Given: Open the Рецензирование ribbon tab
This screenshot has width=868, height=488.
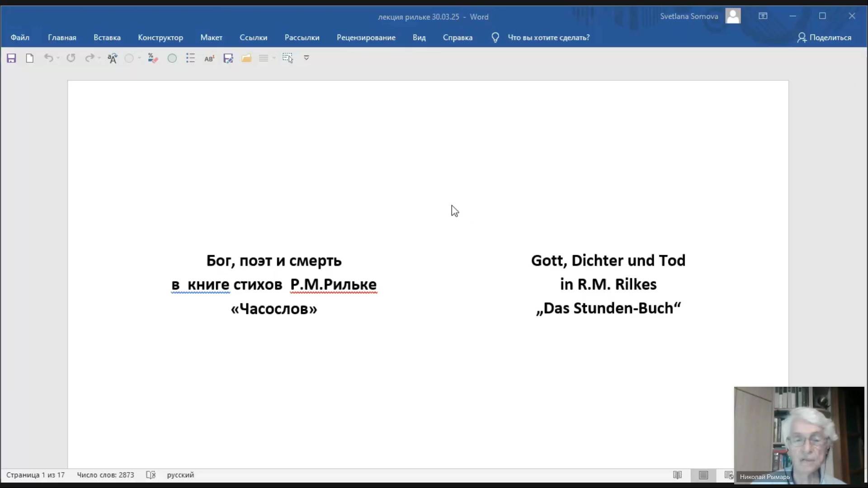Looking at the screenshot, I should [366, 38].
